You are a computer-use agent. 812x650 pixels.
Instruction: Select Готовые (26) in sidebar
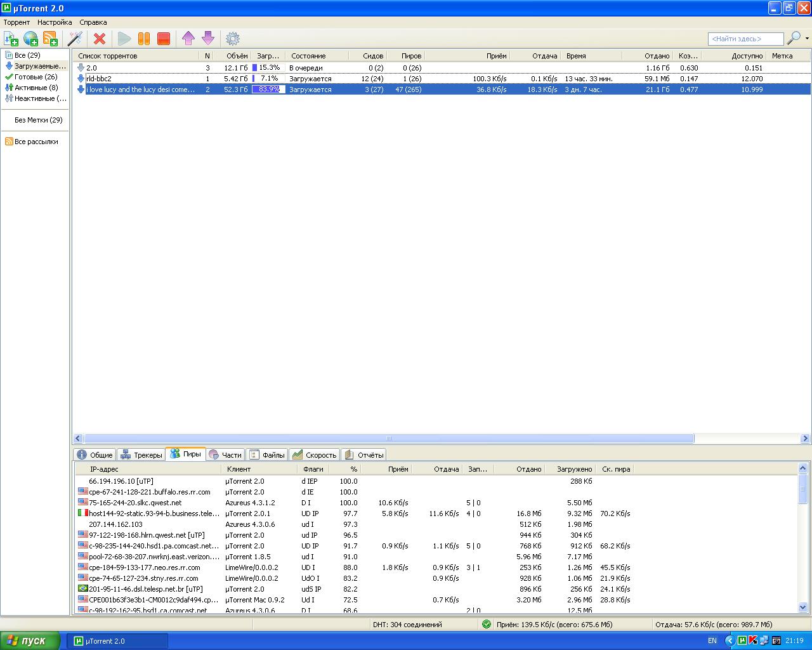point(36,77)
